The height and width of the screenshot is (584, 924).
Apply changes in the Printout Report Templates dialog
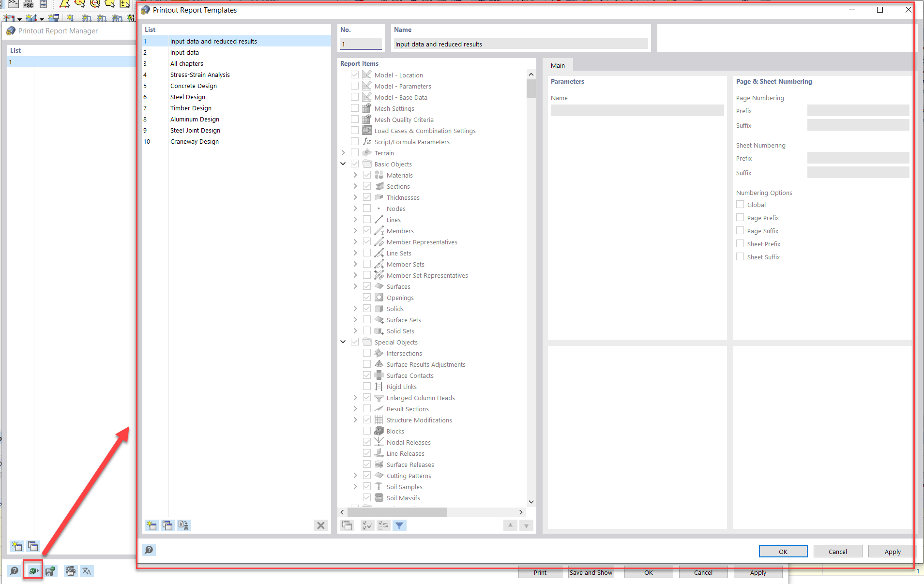tap(892, 551)
